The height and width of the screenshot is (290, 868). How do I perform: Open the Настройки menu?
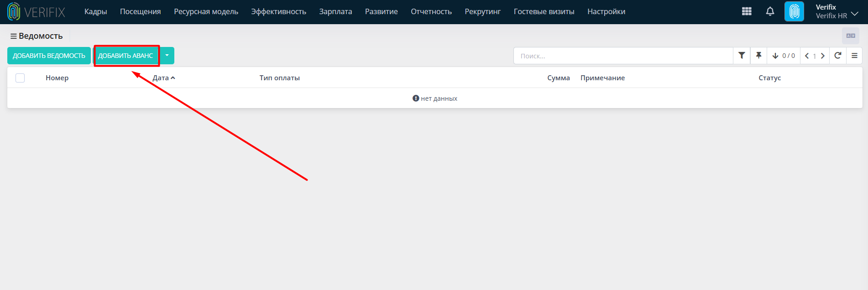607,11
